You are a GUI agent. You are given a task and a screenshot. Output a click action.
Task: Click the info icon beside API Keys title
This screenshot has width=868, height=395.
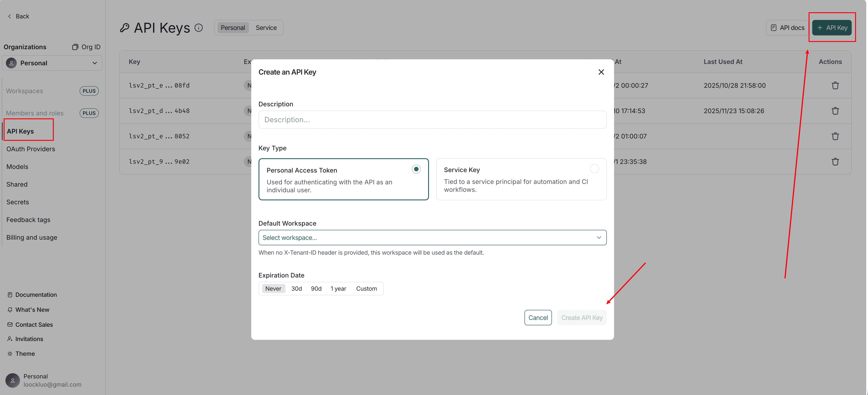[198, 28]
